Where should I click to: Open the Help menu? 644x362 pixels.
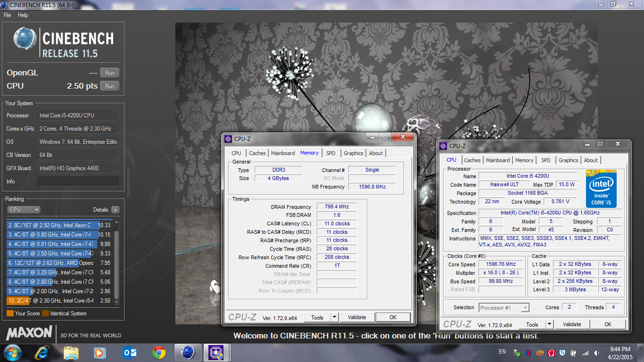tap(23, 15)
